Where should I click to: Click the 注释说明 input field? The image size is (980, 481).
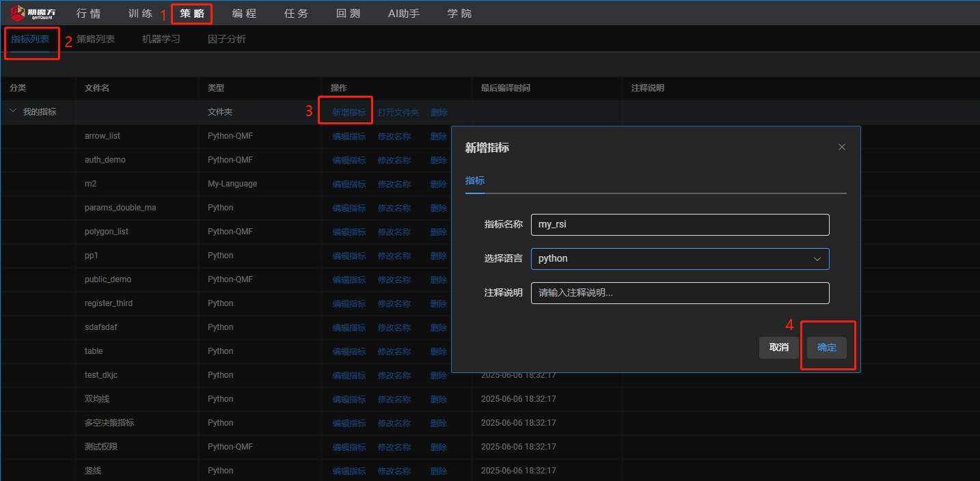coord(679,293)
